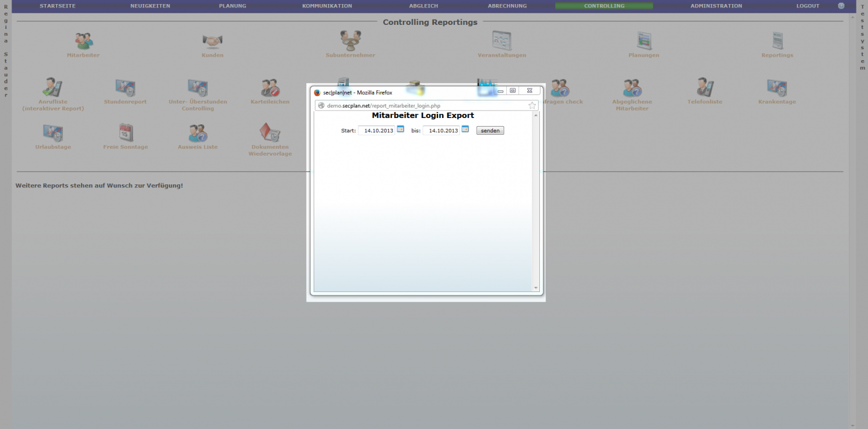868x429 pixels.
Task: Open the Abrechnung menu
Action: point(507,6)
